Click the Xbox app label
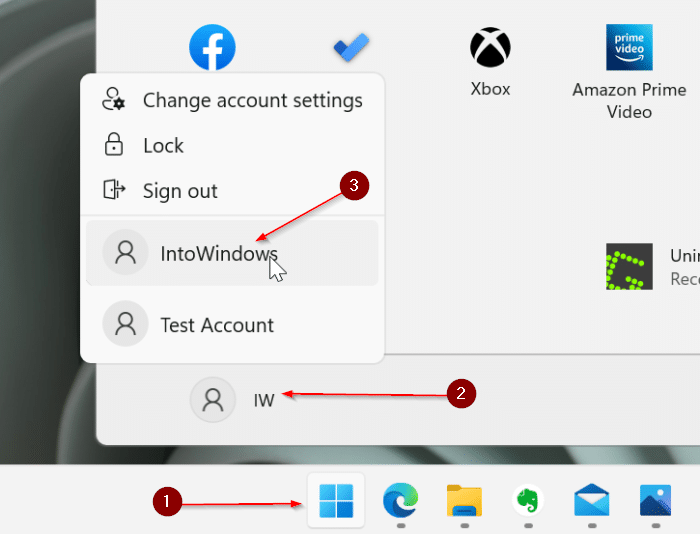 point(490,89)
